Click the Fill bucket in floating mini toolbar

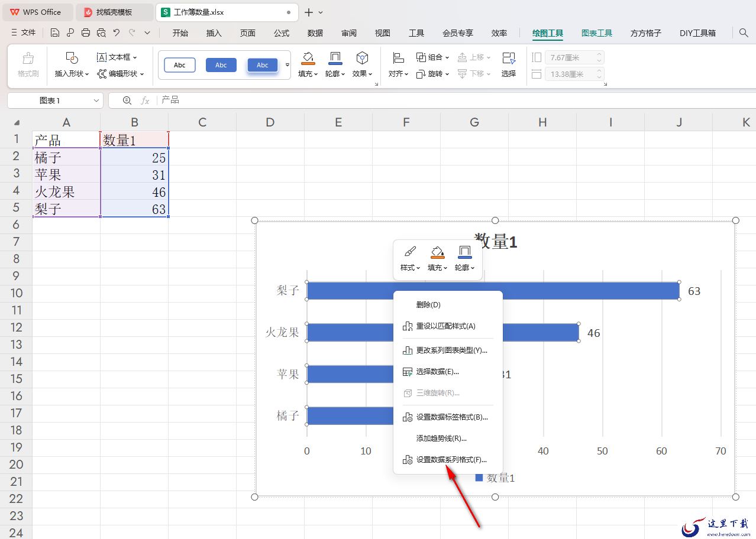pyautogui.click(x=437, y=252)
